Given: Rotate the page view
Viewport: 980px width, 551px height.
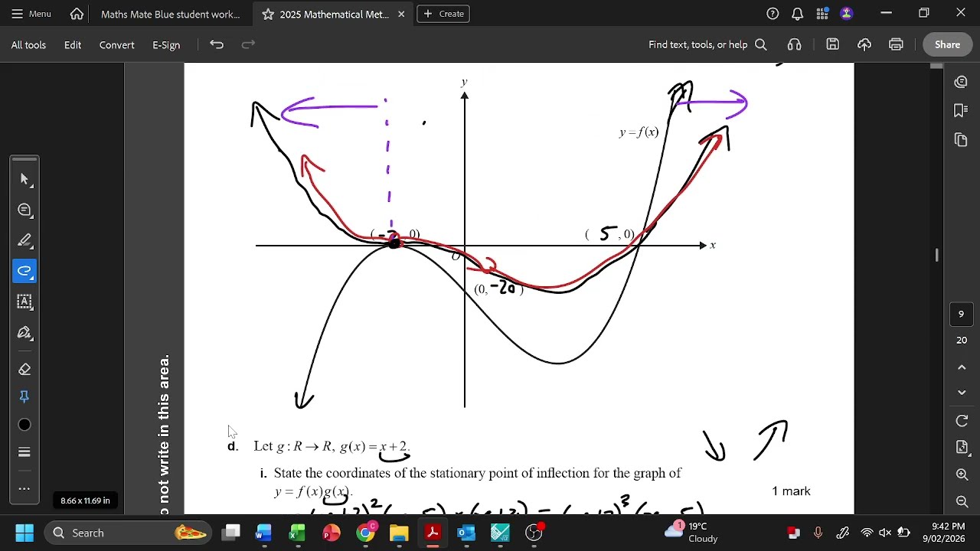Looking at the screenshot, I should pos(962,421).
